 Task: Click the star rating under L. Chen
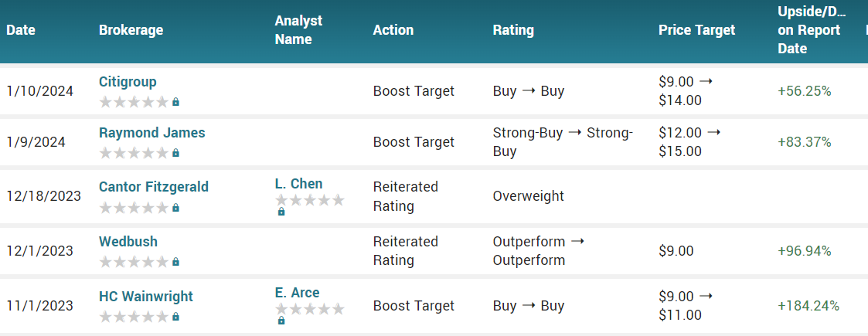[309, 200]
